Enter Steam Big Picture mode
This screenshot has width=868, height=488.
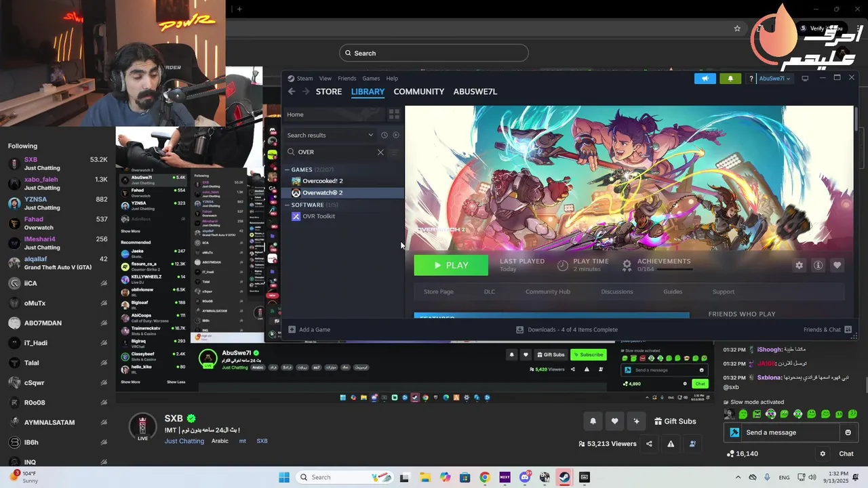(x=805, y=79)
